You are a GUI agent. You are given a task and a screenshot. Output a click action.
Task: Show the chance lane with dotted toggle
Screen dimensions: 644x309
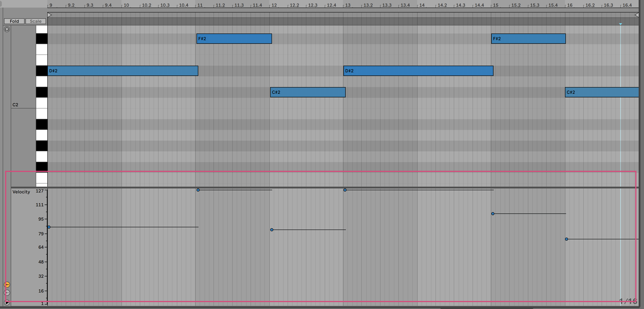point(7,292)
